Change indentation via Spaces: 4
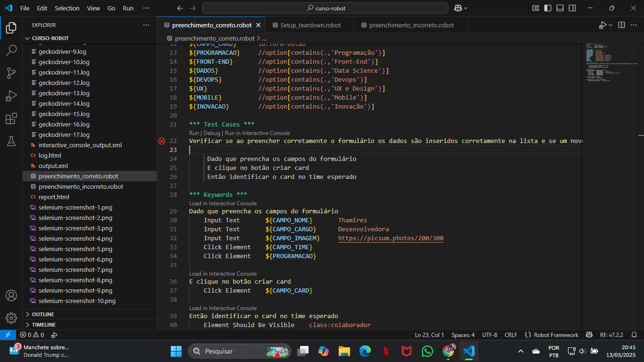 [463, 335]
